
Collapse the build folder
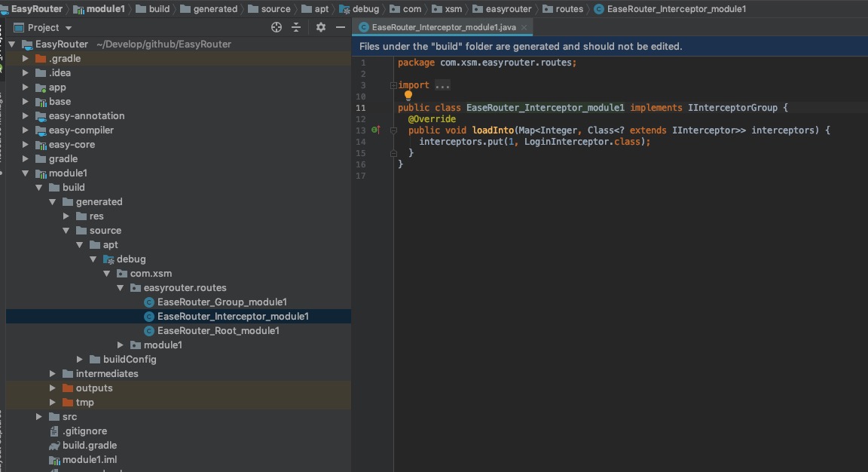pos(38,188)
